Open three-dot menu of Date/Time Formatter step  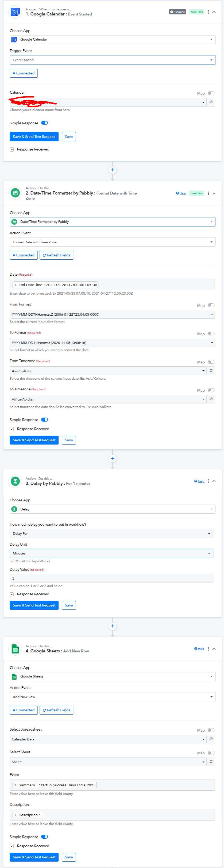tap(208, 193)
